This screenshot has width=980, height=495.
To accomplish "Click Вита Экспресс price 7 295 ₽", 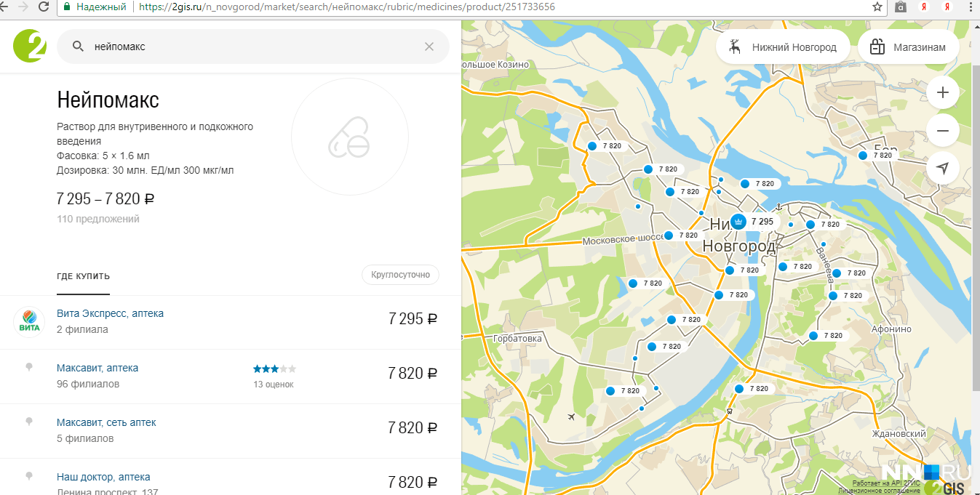I will [413, 318].
